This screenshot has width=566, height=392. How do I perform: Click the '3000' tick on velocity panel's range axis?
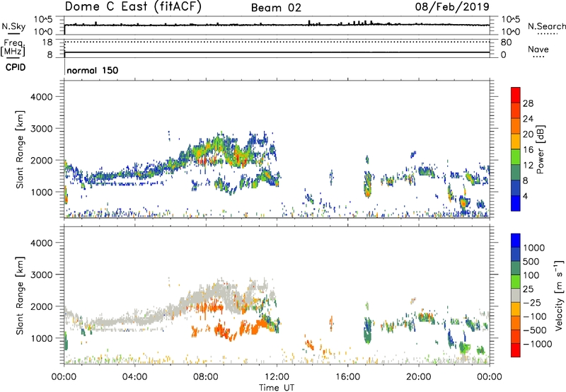point(42,275)
